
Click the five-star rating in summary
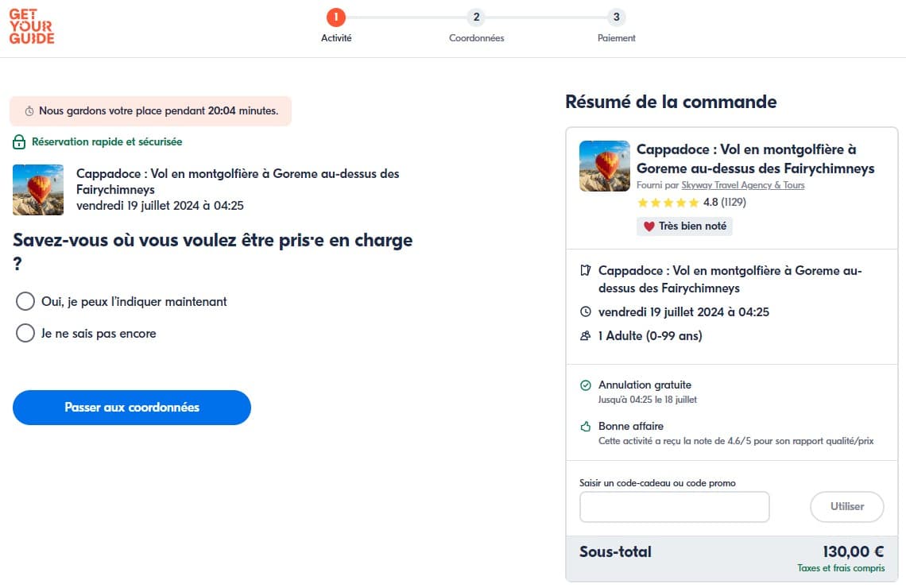pyautogui.click(x=667, y=203)
